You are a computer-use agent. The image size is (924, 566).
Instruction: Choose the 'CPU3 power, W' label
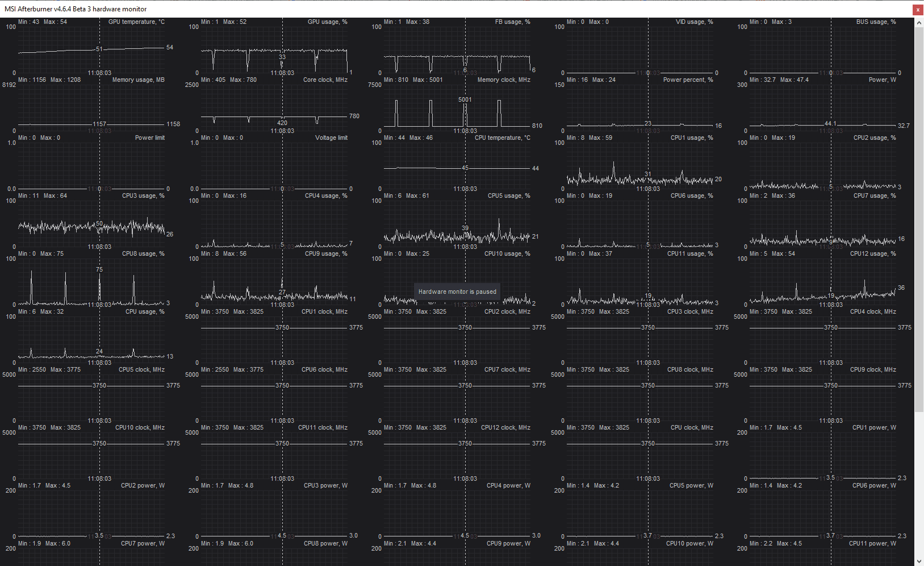pyautogui.click(x=325, y=485)
